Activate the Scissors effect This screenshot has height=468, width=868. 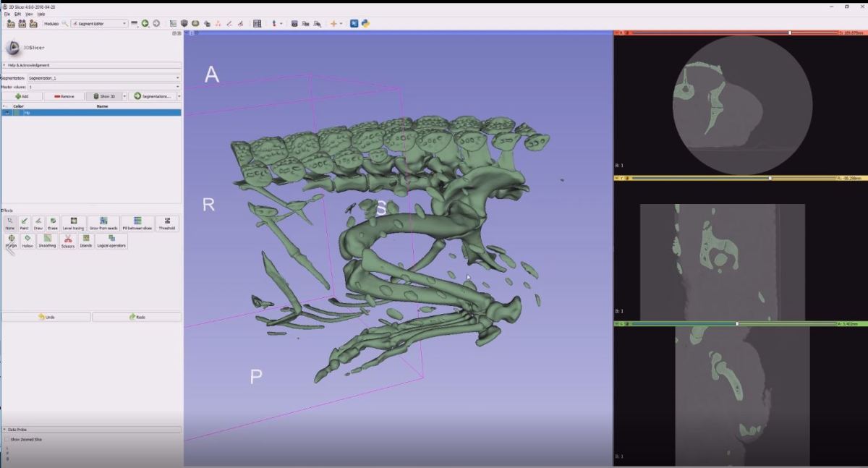(x=67, y=242)
